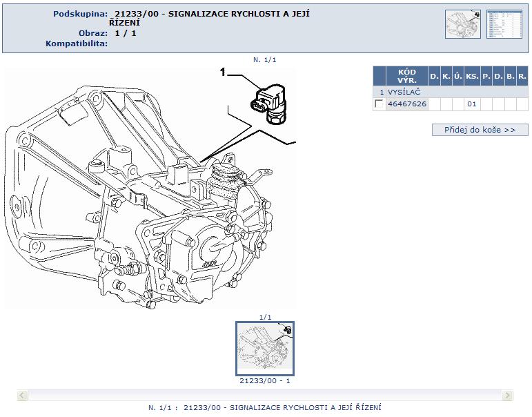
Task: Click the VYSÍLAČ row in parts table
Action: click(404, 92)
